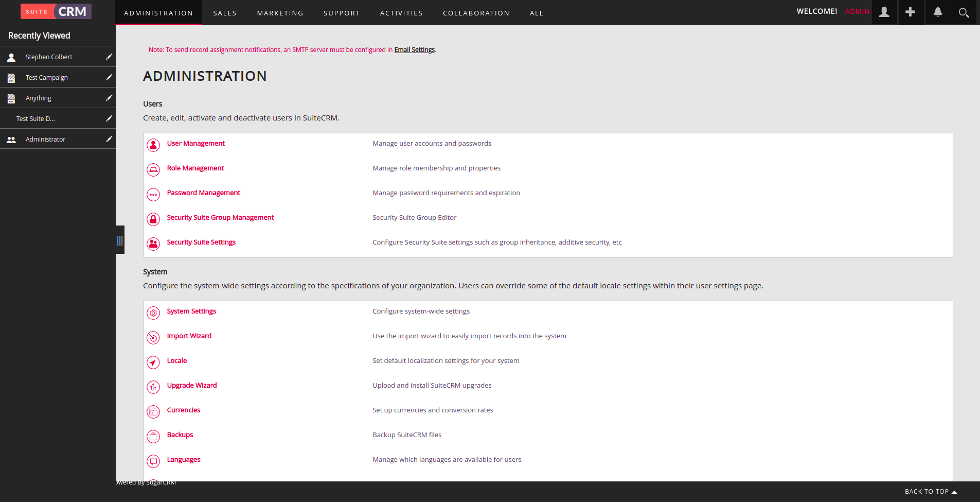Click 'Backup SuiteCRM files' description
Viewport: 980px width, 502px height.
[407, 435]
